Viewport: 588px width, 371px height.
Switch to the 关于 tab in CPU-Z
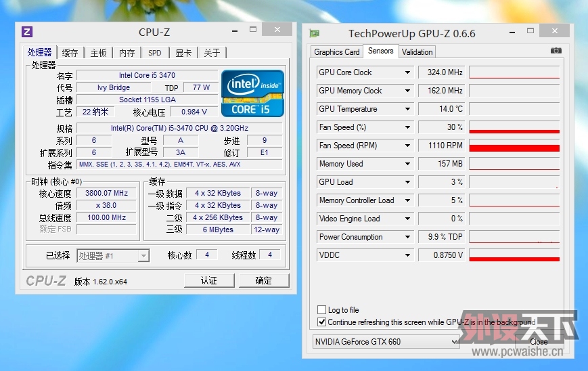click(x=212, y=53)
